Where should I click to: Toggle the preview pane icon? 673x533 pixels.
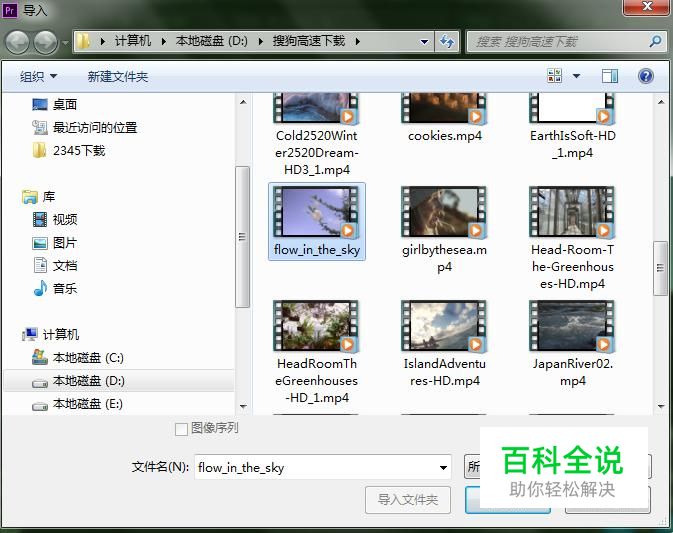(x=610, y=76)
